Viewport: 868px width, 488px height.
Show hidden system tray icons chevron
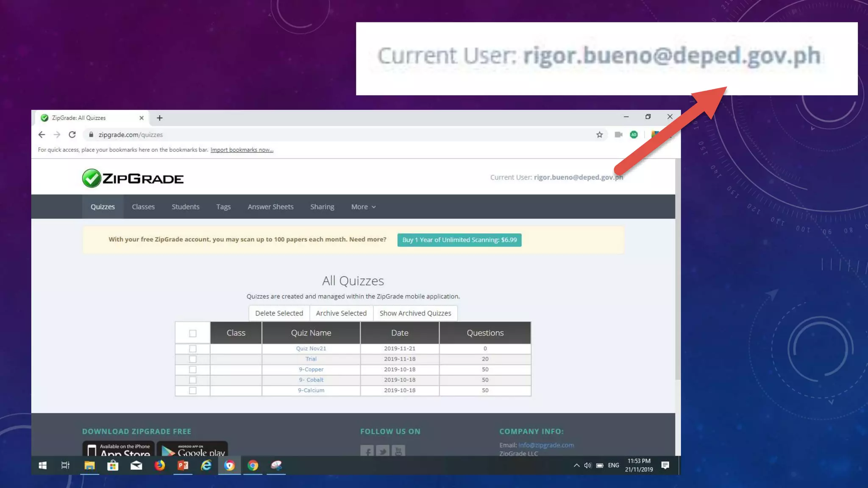pyautogui.click(x=576, y=466)
